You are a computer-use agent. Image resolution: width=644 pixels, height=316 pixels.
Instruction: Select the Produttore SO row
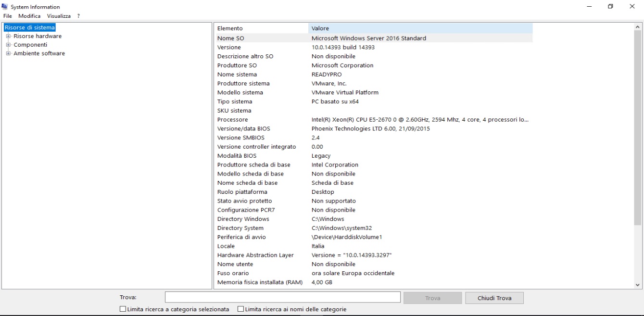pyautogui.click(x=373, y=65)
